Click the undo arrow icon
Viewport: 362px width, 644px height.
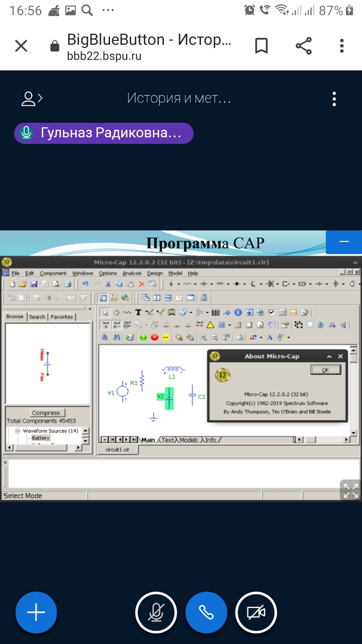point(85,284)
